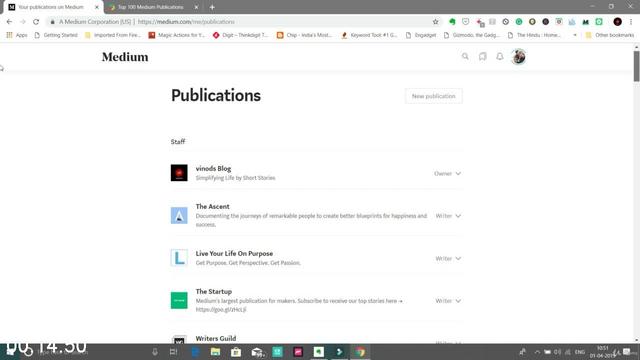Open the Digit bookmark
This screenshot has width=640, height=360.
tap(240, 35)
